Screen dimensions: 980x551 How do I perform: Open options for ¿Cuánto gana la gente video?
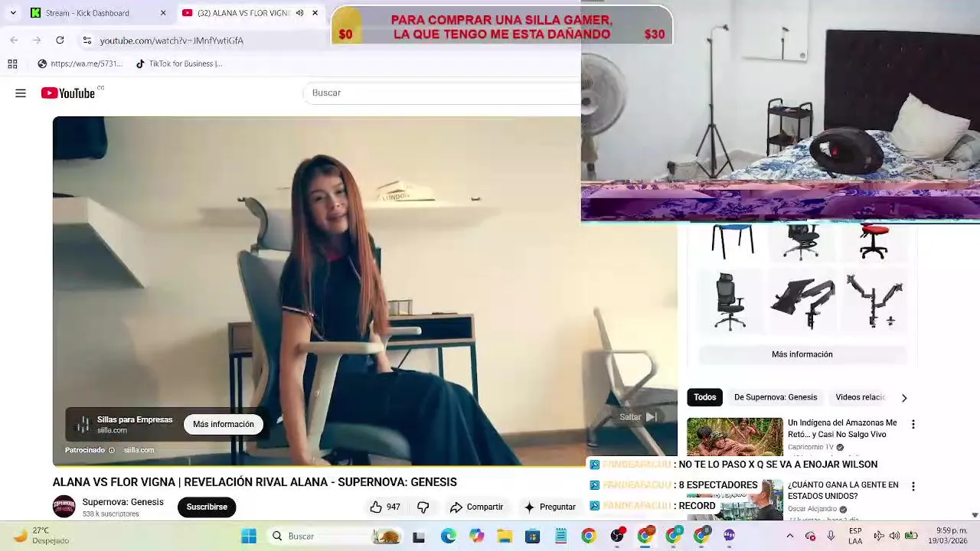[913, 486]
